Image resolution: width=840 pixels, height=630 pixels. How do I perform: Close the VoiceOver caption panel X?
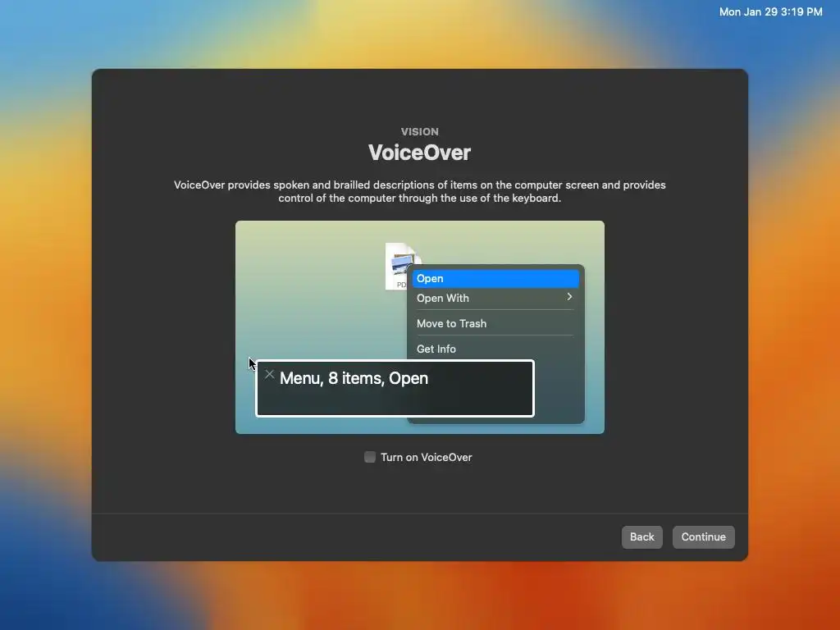coord(269,374)
